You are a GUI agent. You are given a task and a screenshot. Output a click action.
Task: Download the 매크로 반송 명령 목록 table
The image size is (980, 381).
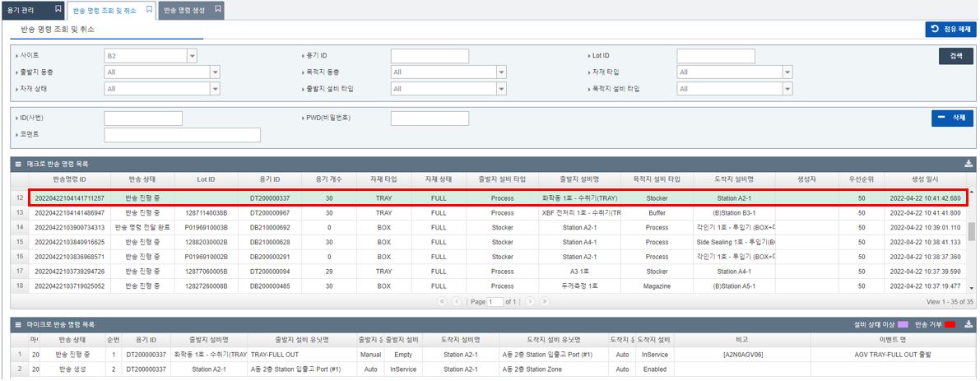pyautogui.click(x=968, y=164)
